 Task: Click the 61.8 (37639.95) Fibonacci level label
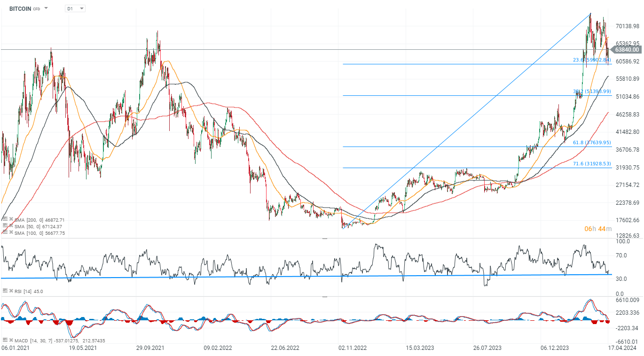[592, 142]
